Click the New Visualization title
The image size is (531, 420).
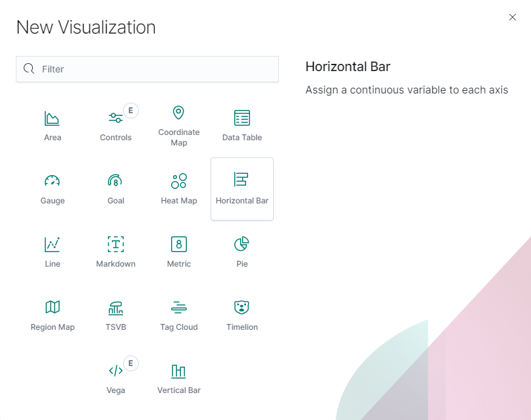86,28
